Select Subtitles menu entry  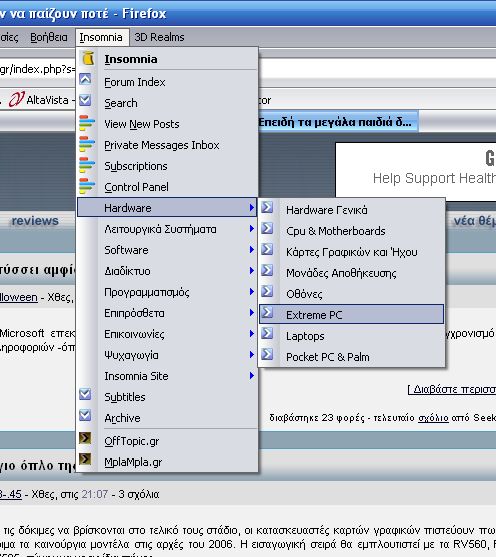(x=167, y=397)
